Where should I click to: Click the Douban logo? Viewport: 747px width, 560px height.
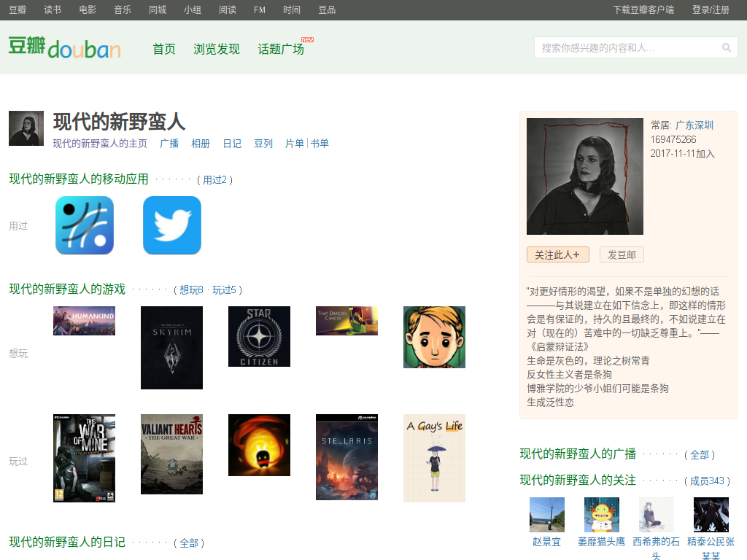[65, 47]
